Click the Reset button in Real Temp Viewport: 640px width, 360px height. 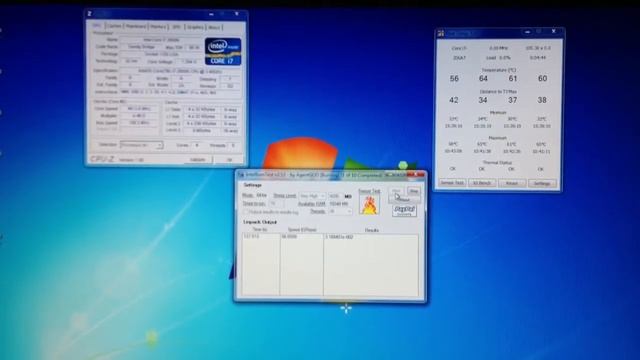point(512,183)
